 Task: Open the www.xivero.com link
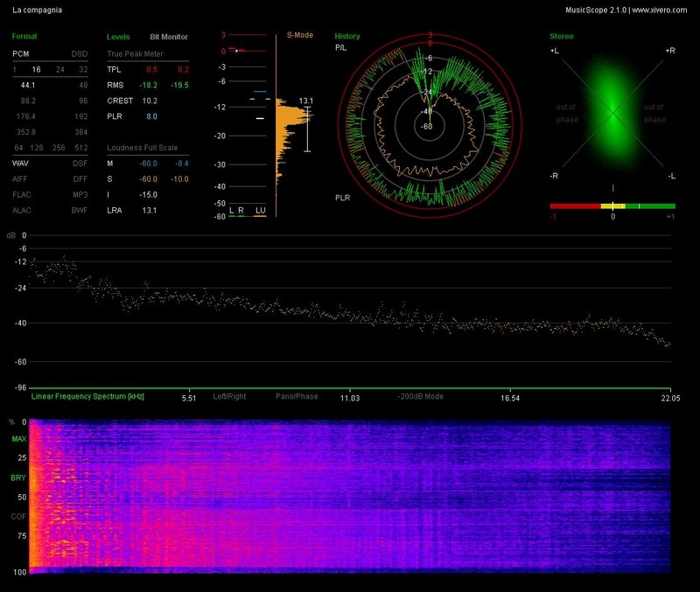point(660,10)
